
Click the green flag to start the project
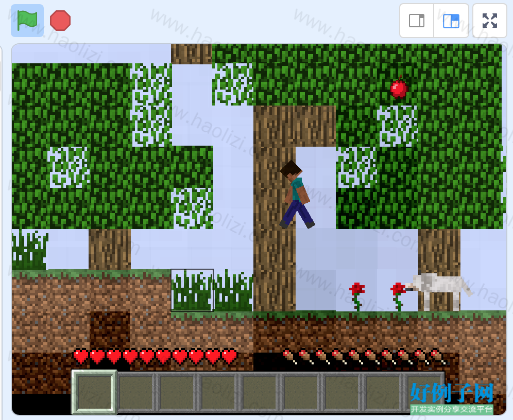point(27,20)
